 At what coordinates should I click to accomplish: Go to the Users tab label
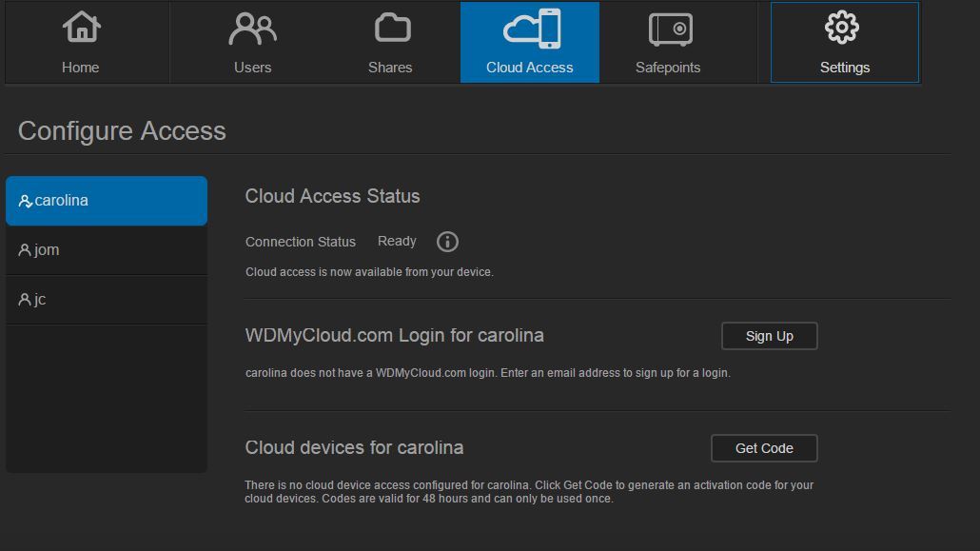[x=252, y=68]
